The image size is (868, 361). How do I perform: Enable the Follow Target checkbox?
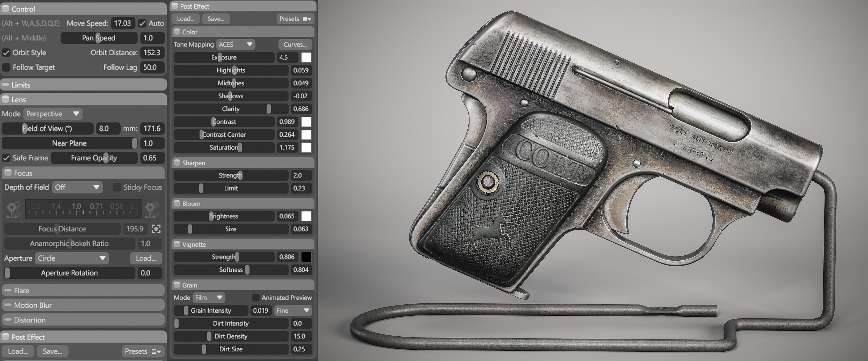point(6,67)
